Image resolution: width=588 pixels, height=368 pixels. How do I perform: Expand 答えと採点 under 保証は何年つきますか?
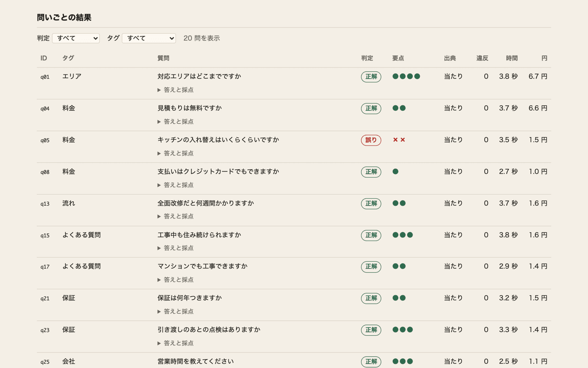coord(175,311)
